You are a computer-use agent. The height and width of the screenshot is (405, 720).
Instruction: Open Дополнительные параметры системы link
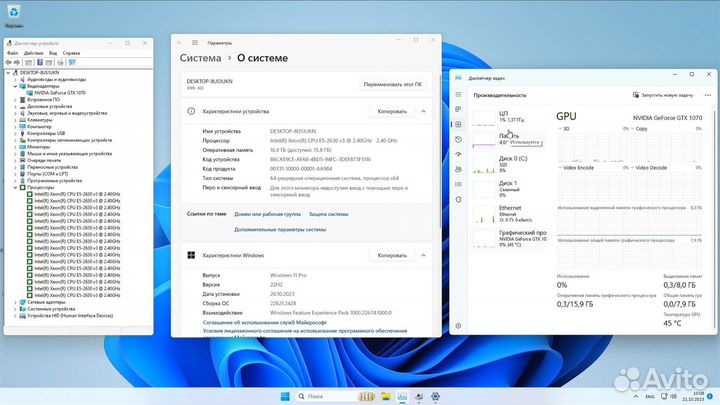pyautogui.click(x=280, y=230)
